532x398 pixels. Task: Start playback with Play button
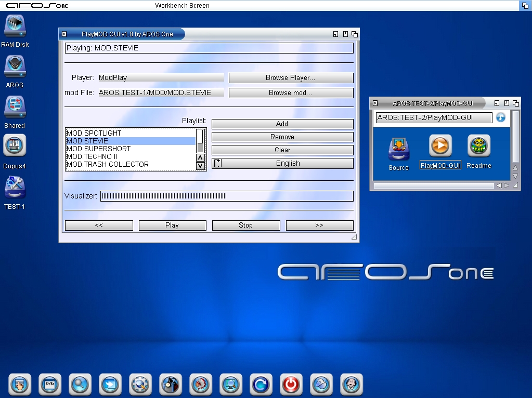pos(172,225)
